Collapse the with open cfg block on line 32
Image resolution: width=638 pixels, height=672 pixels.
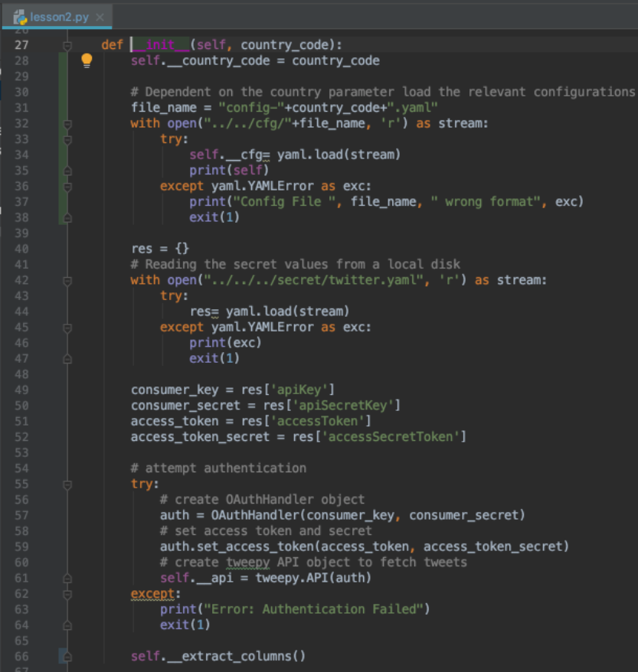(x=67, y=123)
